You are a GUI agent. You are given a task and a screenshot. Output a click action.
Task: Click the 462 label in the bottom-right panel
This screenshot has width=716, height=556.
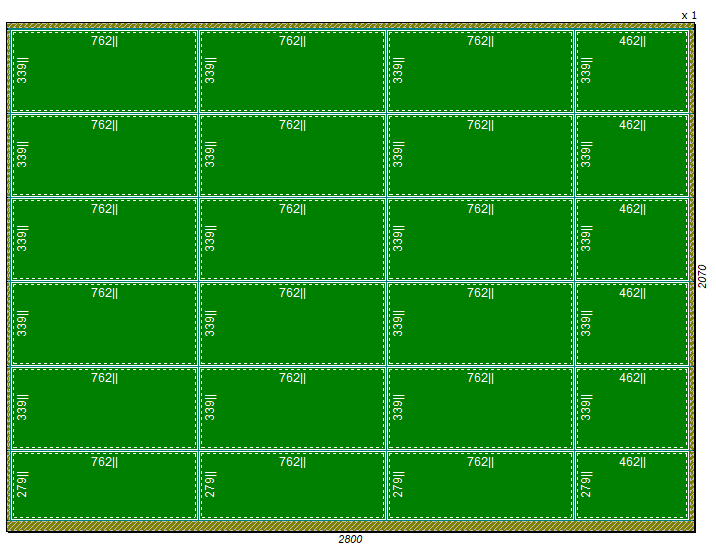tap(632, 462)
